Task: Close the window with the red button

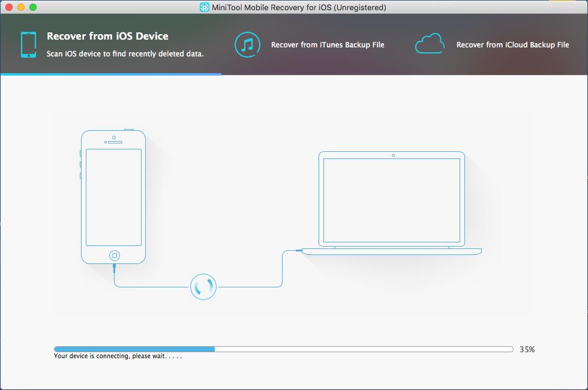Action: click(x=9, y=7)
